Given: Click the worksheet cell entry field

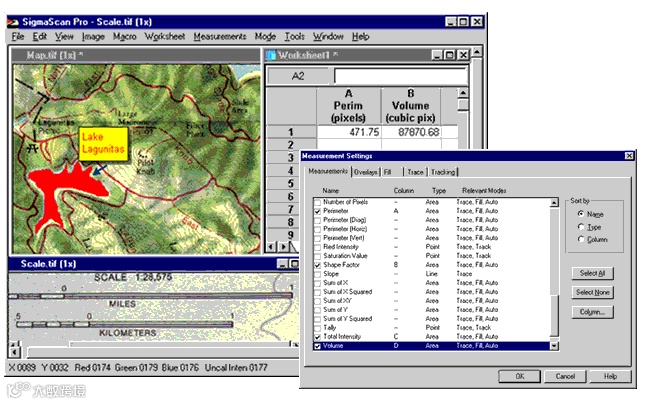Looking at the screenshot, I should (401, 76).
